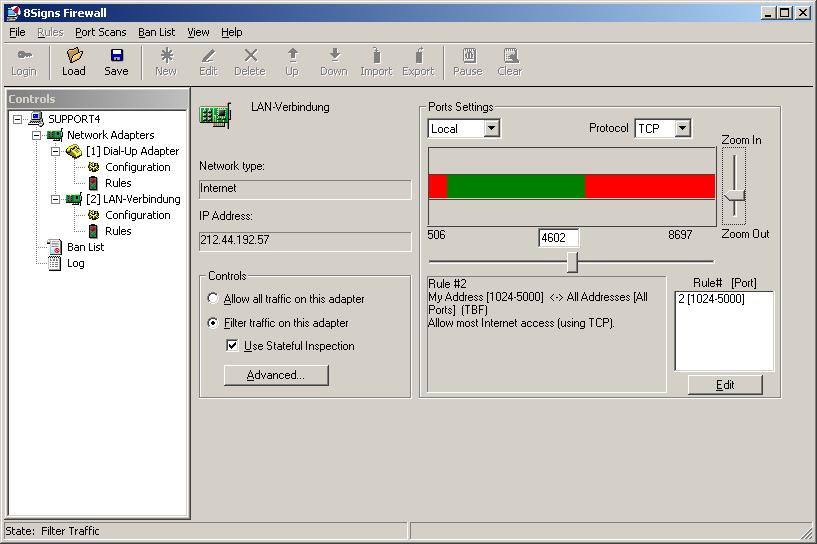This screenshot has height=544, width=817.
Task: Click the Load toolbar icon
Action: click(74, 56)
